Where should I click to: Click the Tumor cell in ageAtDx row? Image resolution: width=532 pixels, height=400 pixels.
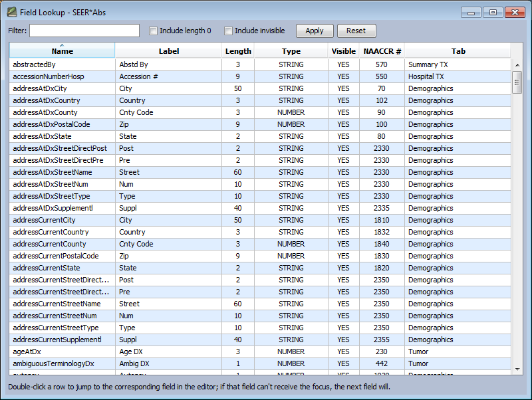pyautogui.click(x=458, y=351)
